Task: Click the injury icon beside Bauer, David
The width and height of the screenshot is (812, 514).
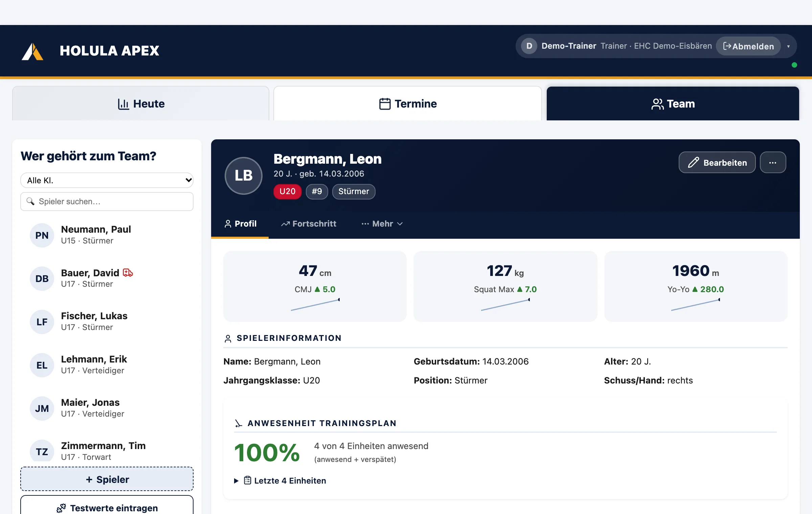Action: 128,273
